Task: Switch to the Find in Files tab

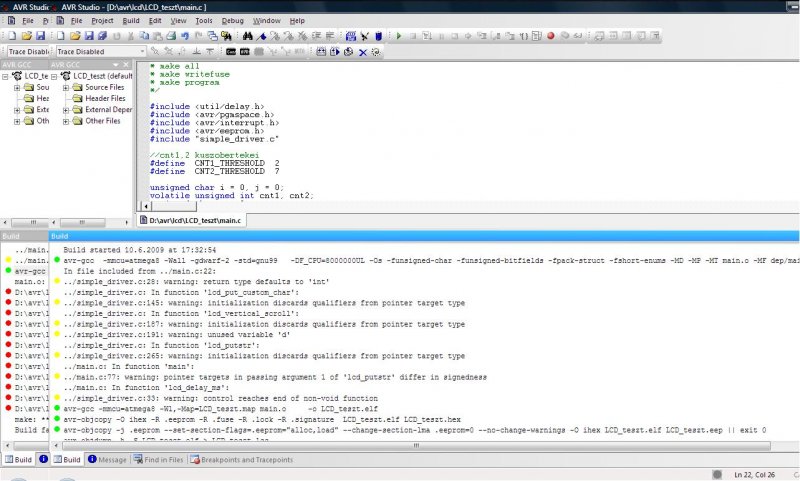Action: tap(159, 460)
